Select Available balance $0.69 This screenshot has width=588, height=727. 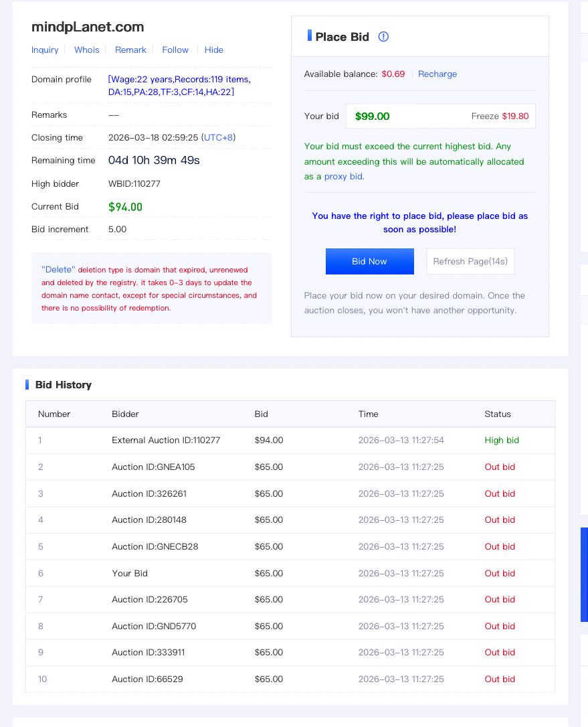click(393, 74)
